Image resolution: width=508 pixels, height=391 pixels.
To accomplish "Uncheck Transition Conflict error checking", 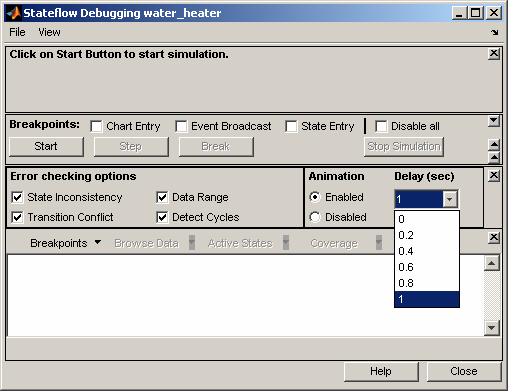I will [x=17, y=217].
